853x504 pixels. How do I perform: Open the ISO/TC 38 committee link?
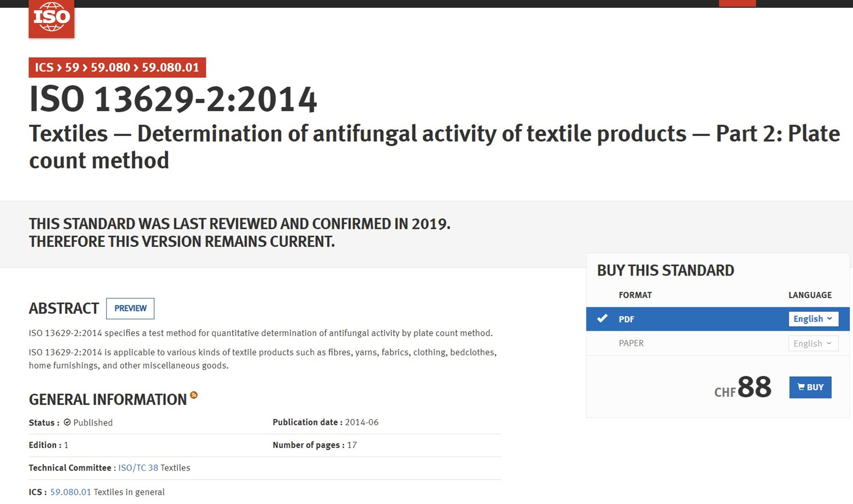coord(138,468)
